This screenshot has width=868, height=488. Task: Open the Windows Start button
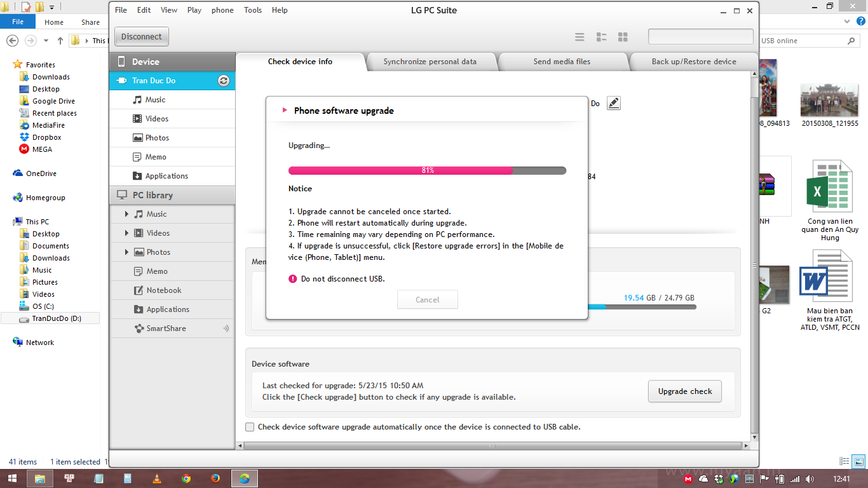click(x=12, y=478)
